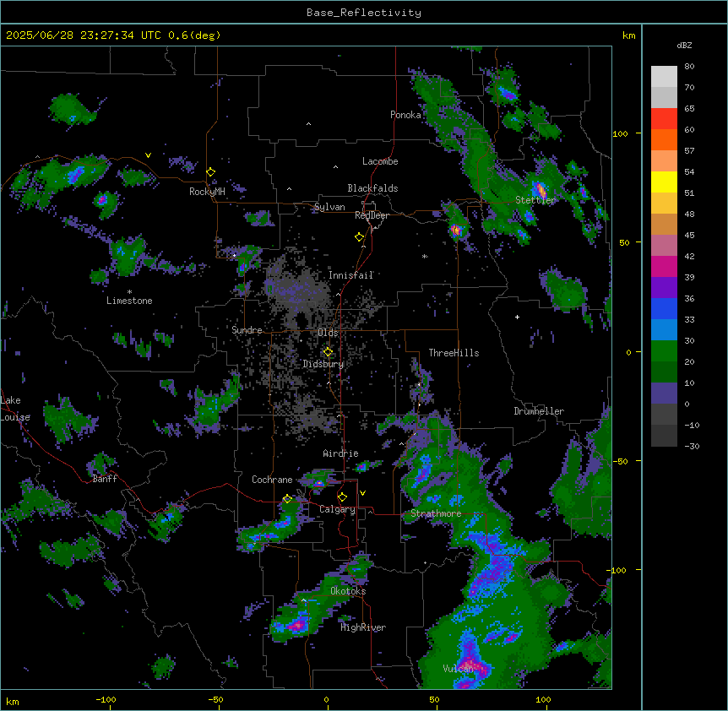
Task: Click the dBZ legend heading
Action: [x=684, y=45]
